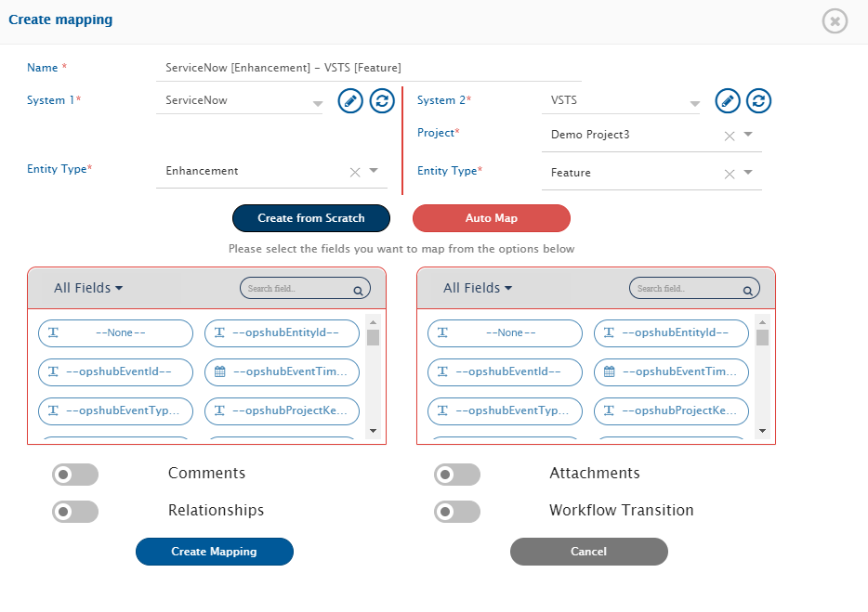The image size is (868, 612).
Task: Click the edit pencil icon for System 1
Action: (x=349, y=101)
